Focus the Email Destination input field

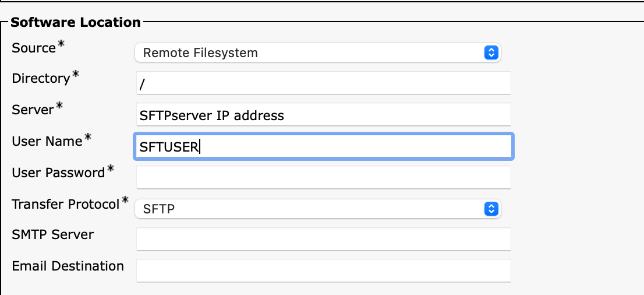(323, 271)
